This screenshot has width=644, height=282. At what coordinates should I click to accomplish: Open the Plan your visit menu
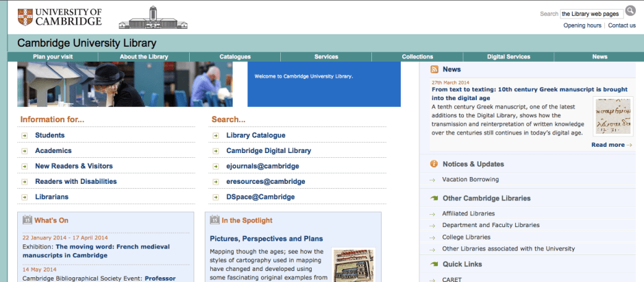(53, 57)
